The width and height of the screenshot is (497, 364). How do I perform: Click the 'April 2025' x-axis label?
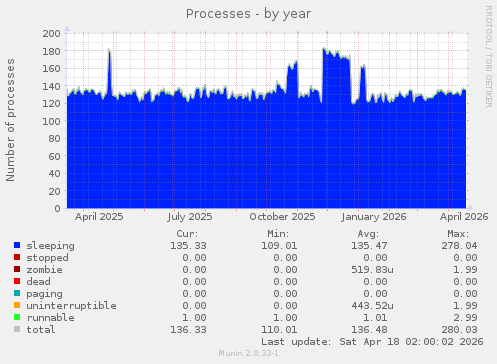99,217
